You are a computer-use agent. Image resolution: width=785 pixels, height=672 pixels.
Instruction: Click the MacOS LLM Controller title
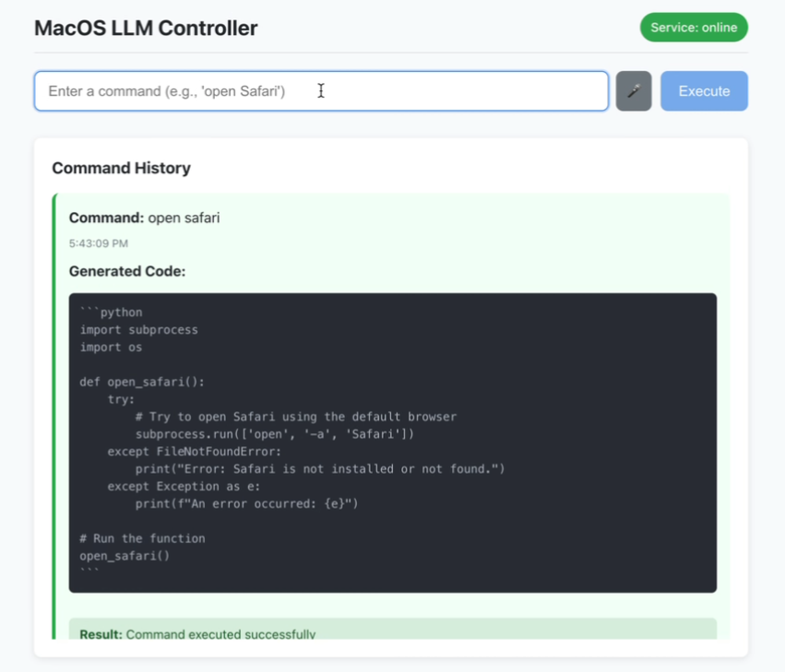tap(146, 28)
